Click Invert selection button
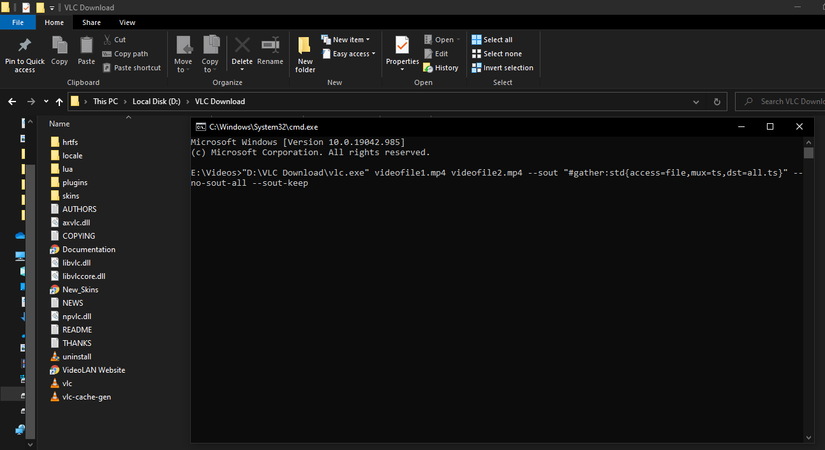Image resolution: width=825 pixels, height=450 pixels. [508, 68]
